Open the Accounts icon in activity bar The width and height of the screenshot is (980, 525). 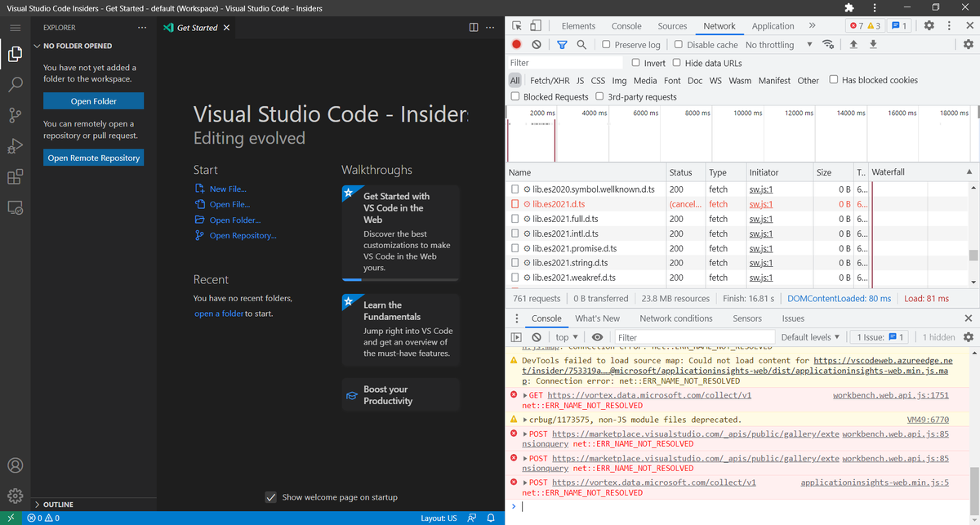click(16, 465)
